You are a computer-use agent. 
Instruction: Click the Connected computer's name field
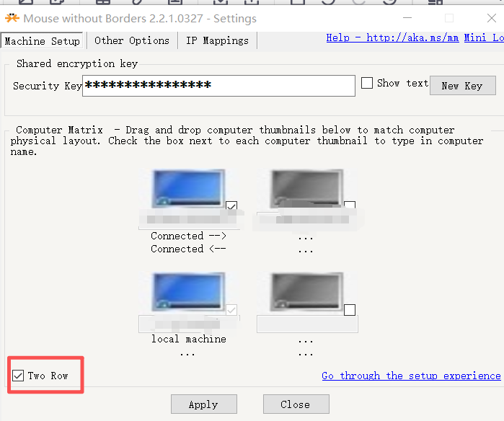coord(190,220)
